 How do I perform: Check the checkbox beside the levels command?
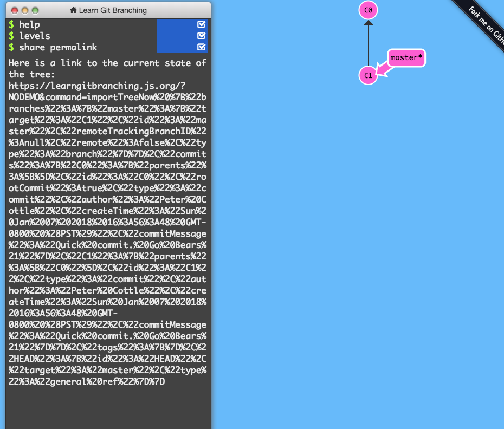click(x=201, y=36)
